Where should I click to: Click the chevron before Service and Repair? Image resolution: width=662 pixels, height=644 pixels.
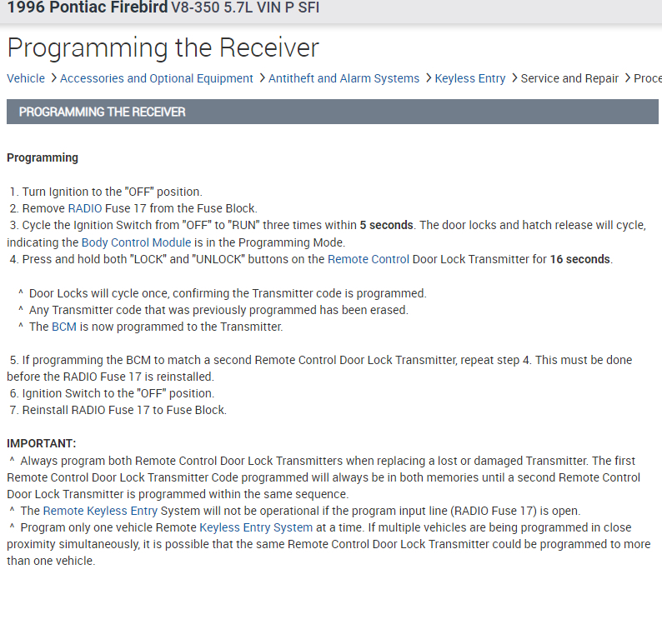coord(514,78)
